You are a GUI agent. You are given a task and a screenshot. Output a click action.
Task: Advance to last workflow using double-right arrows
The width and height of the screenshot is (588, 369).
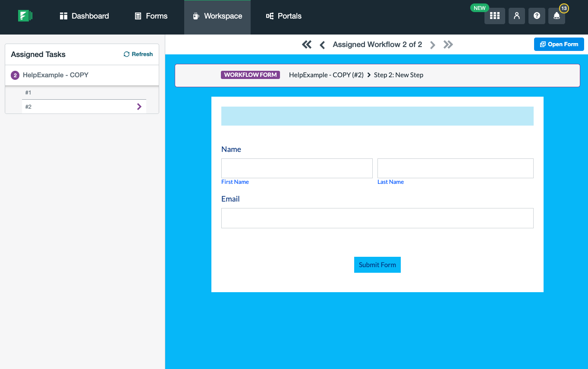(448, 44)
